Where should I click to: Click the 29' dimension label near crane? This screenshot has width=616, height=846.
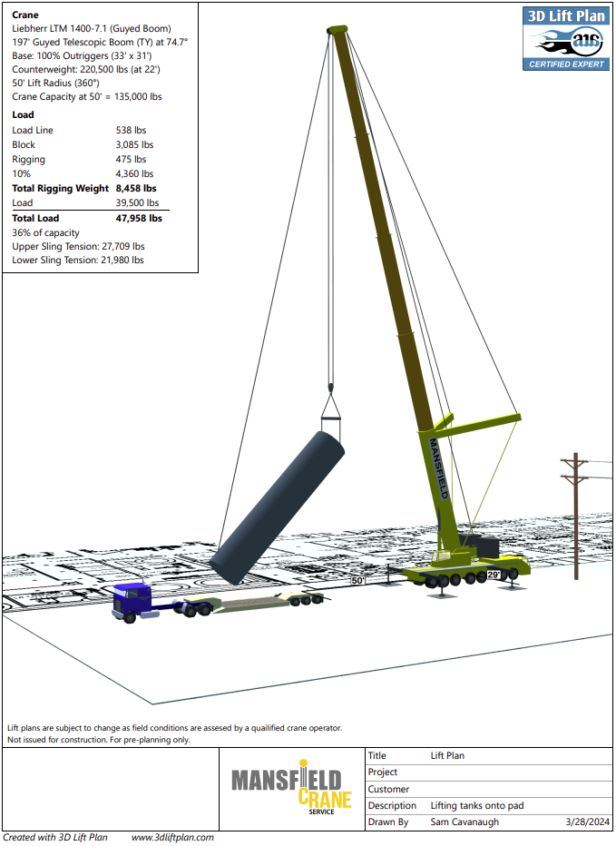[x=494, y=575]
